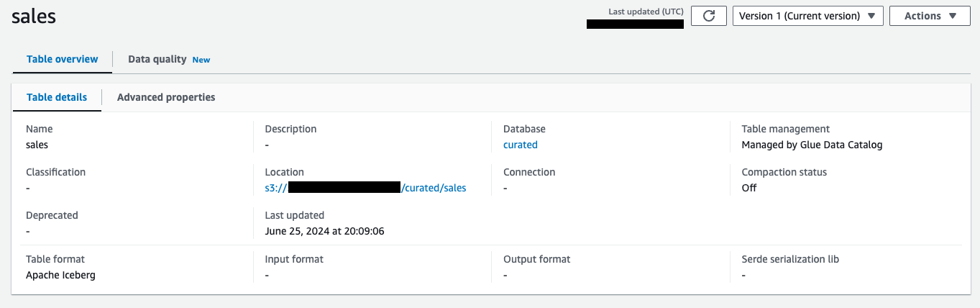
Task: Select the Managed by Glue Data Catalog text
Action: point(812,145)
